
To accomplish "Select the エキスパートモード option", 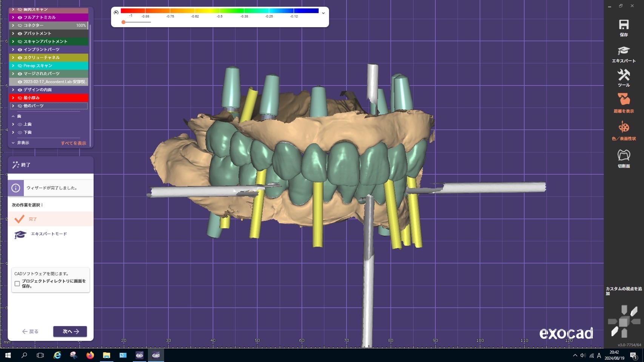I will (x=48, y=234).
